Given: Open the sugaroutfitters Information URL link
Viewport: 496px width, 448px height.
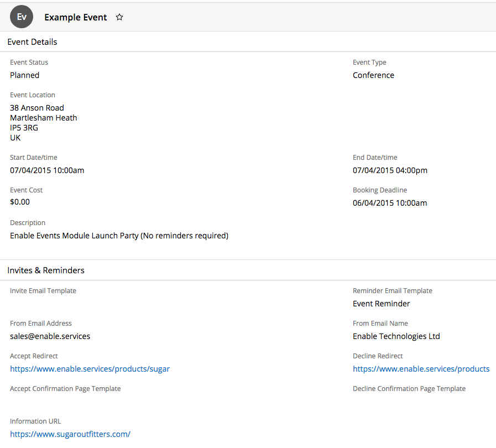Looking at the screenshot, I should pos(70,434).
